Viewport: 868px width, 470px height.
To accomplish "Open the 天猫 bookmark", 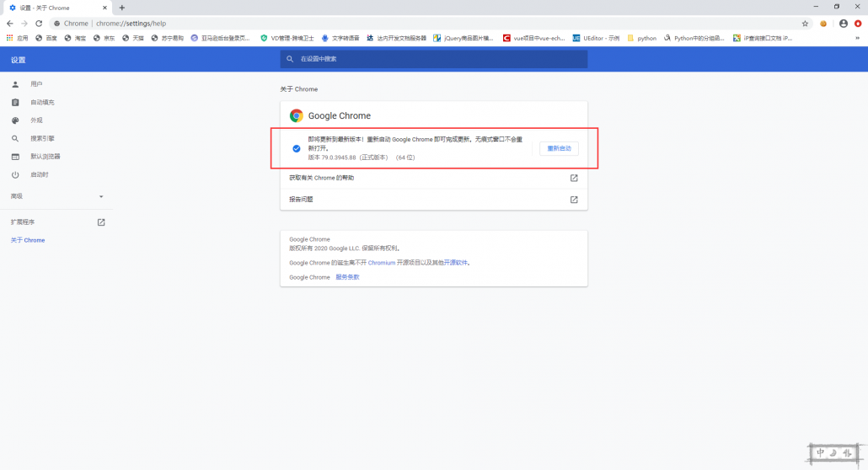I will coord(133,38).
